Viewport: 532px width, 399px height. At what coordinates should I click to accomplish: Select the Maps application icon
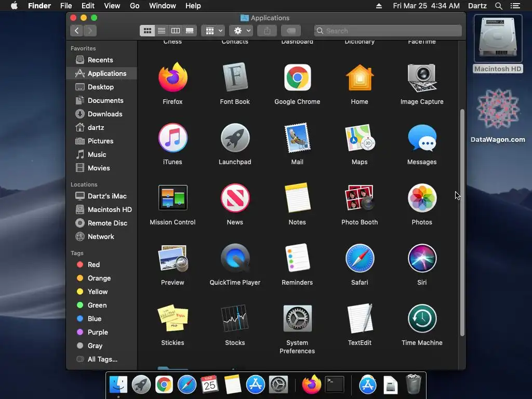tap(360, 138)
